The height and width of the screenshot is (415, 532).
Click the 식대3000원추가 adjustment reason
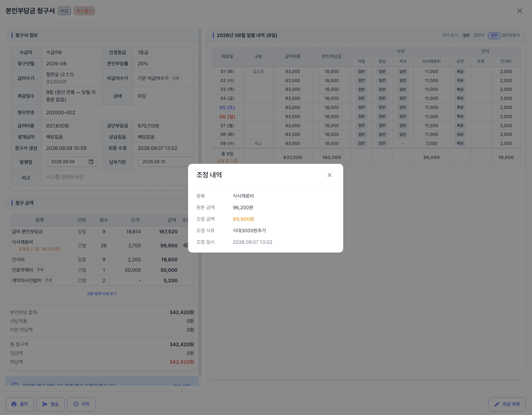tap(250, 231)
